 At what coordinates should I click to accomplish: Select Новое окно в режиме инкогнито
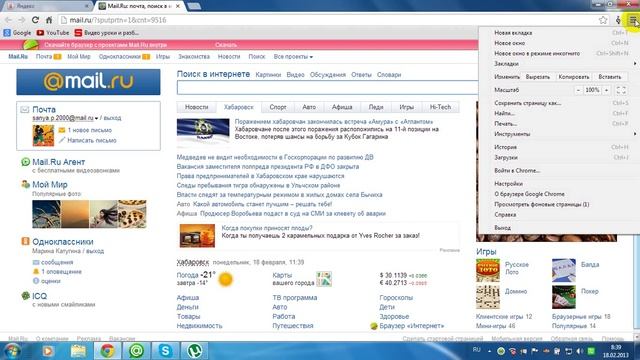pyautogui.click(x=560, y=53)
